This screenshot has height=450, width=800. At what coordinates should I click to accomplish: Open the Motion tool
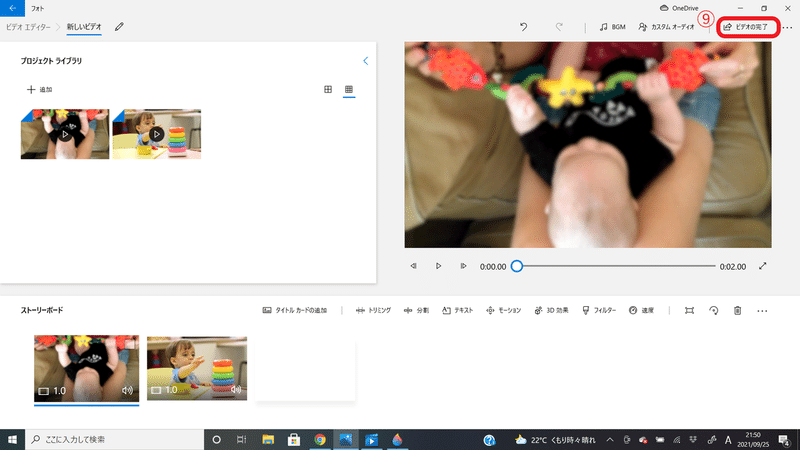[504, 310]
